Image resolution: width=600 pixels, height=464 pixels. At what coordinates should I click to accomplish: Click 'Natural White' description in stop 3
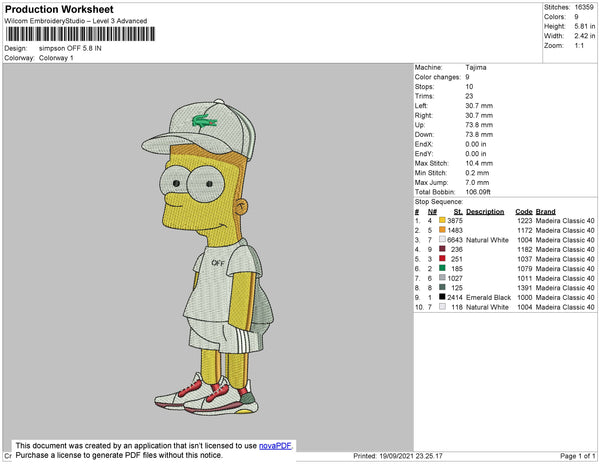(487, 240)
